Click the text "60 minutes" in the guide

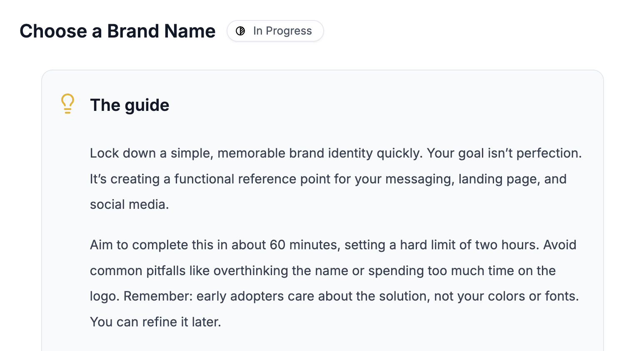point(304,245)
